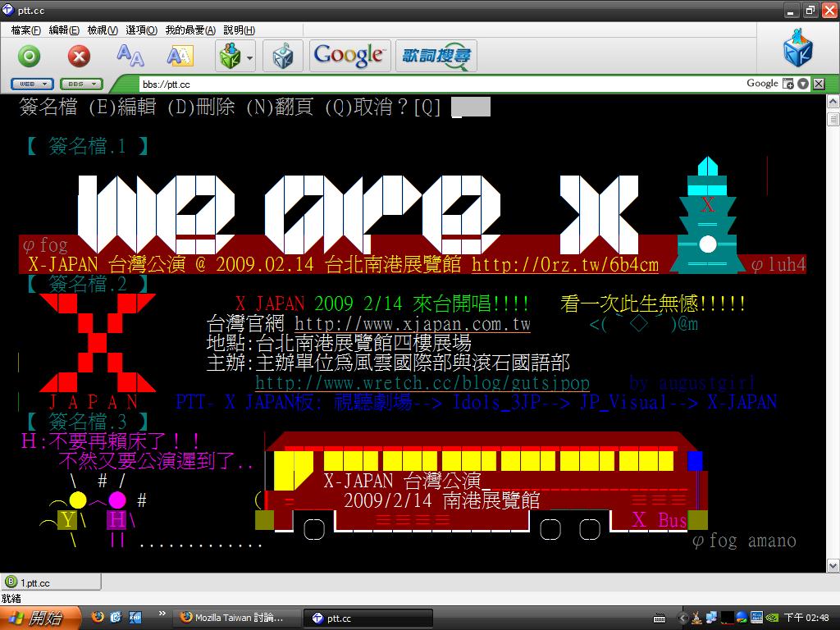Click the font size AA icon
840x630 pixels.
(130, 56)
